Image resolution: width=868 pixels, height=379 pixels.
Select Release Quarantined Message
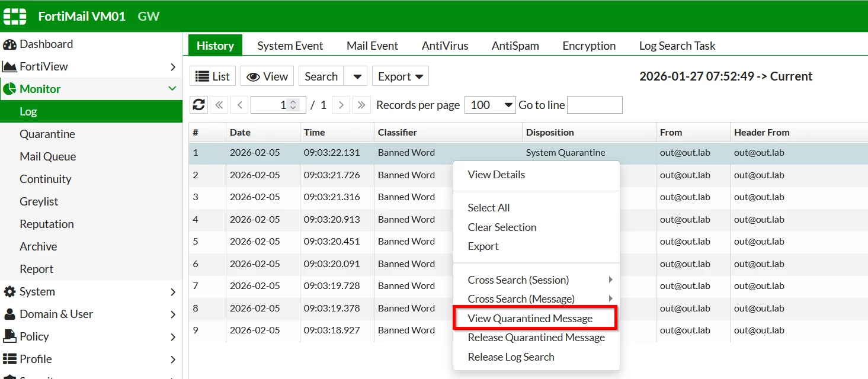tap(536, 338)
